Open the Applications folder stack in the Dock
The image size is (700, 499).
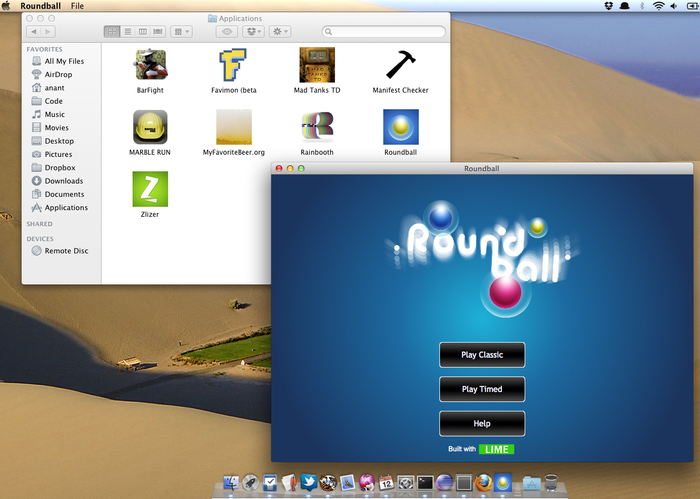click(x=532, y=483)
